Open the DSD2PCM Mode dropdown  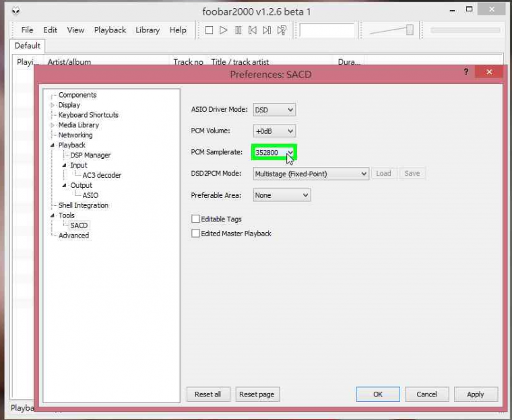point(311,174)
